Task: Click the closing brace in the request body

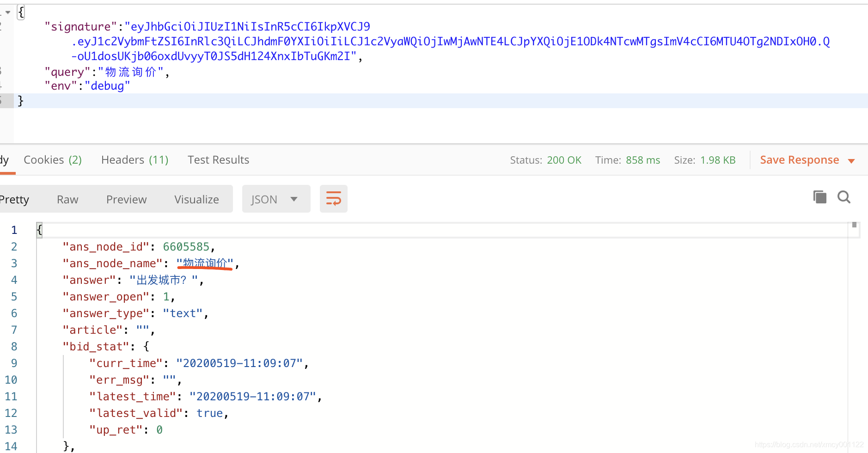Action: pos(20,101)
